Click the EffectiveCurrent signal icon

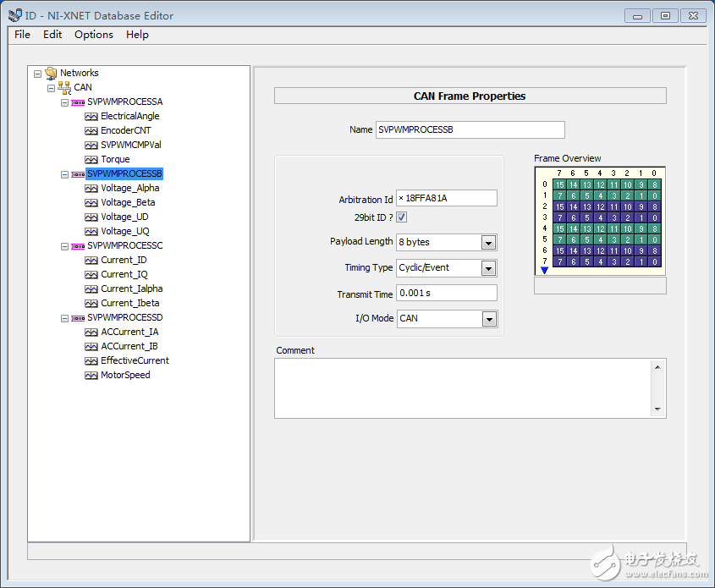click(91, 361)
